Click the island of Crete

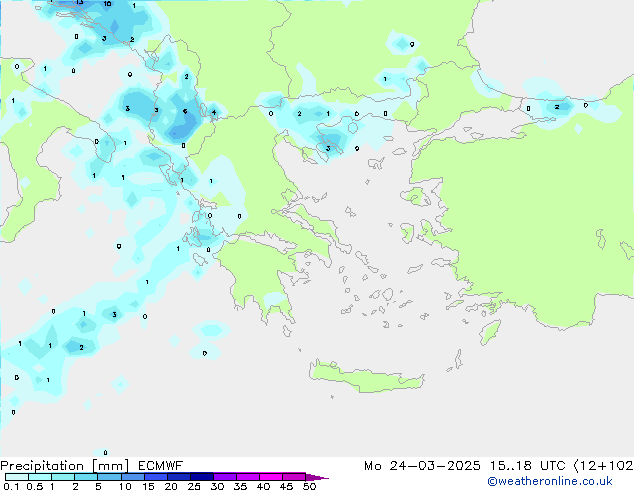pyautogui.click(x=366, y=377)
